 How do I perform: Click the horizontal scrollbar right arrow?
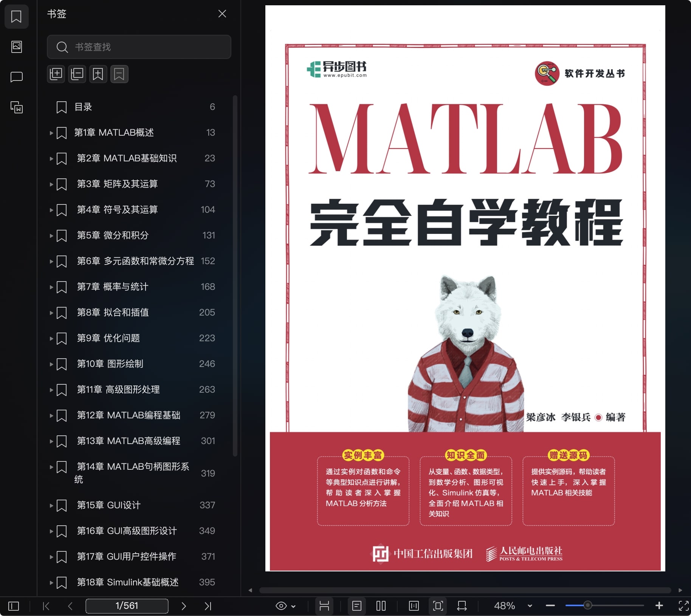[680, 590]
